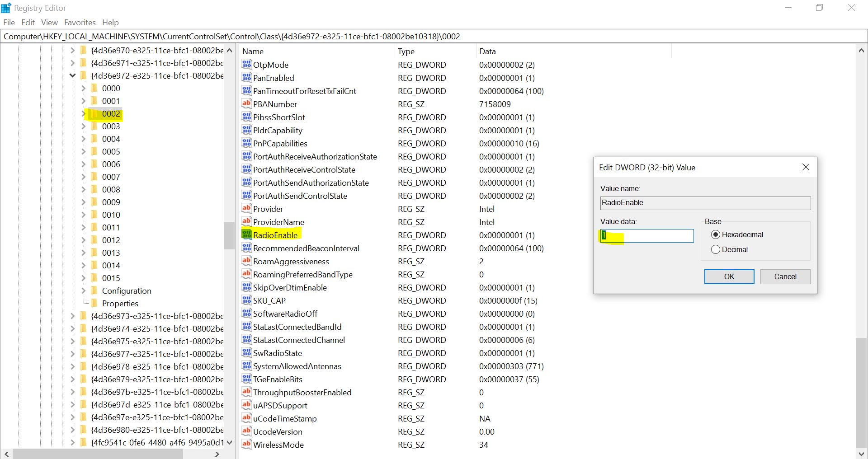Click the values pane scroll down arrow
Image resolution: width=868 pixels, height=459 pixels.
coord(861,454)
